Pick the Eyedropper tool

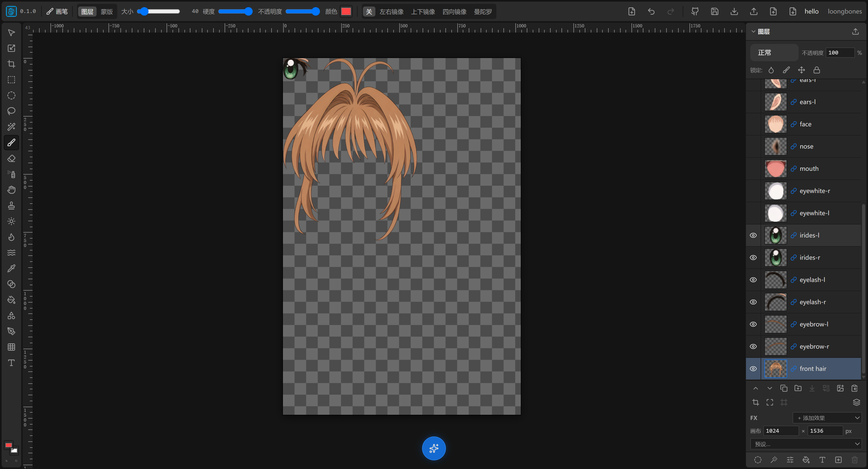(11, 268)
